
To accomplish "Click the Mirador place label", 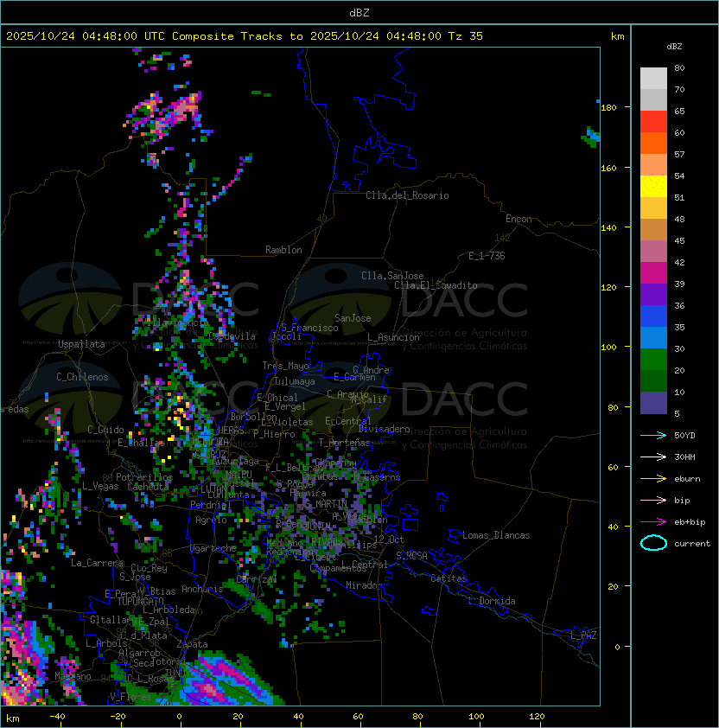I will tap(364, 585).
